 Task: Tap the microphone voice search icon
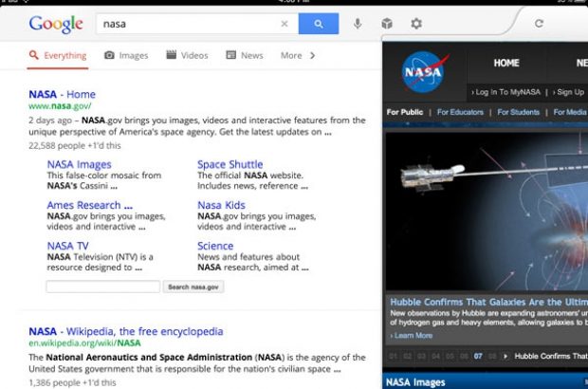tap(358, 24)
